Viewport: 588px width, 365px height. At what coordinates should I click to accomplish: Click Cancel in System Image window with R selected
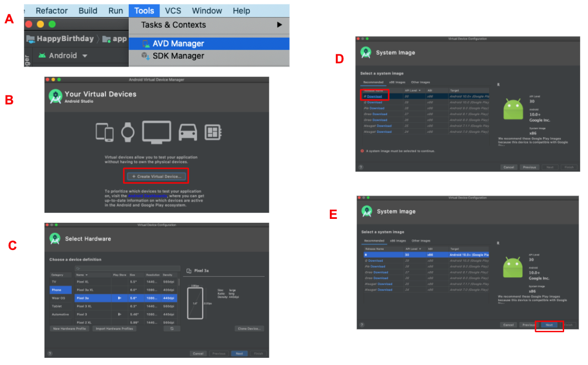tap(509, 325)
